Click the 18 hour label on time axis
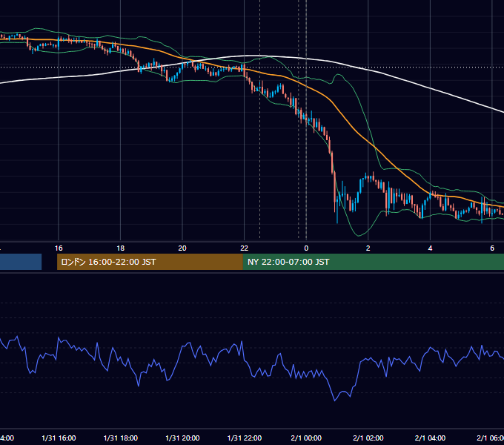Viewport: 504px width, 445px height. (x=121, y=248)
